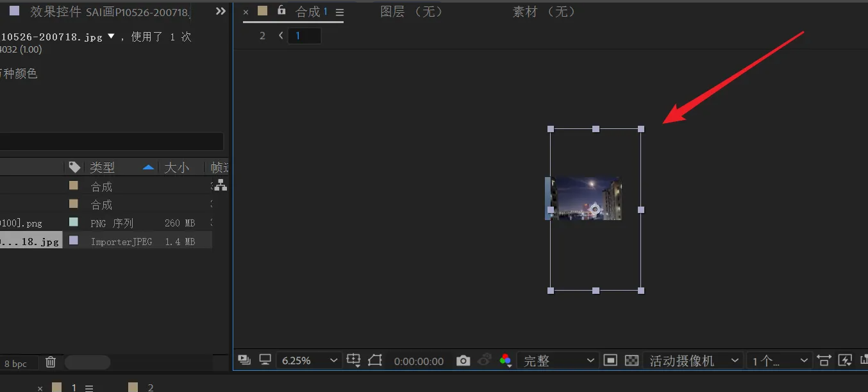Click the label color swatch of the jpg footage
The height and width of the screenshot is (392, 868).
tap(74, 240)
